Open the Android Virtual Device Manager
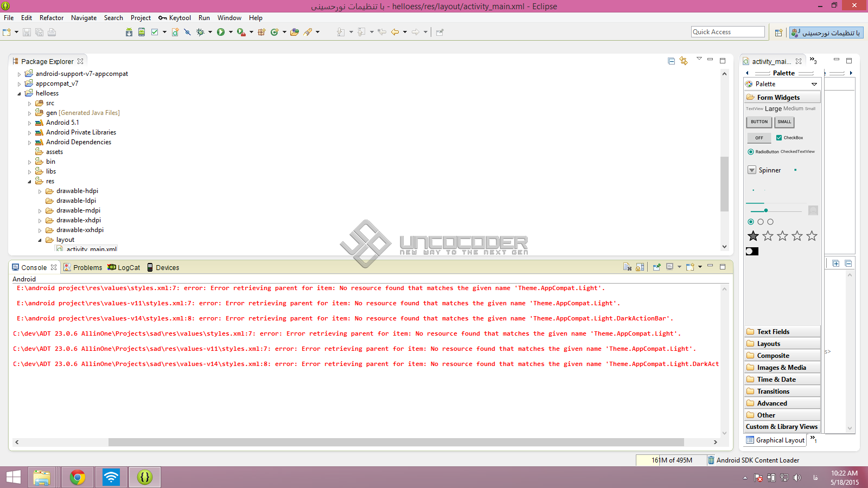 tap(142, 33)
